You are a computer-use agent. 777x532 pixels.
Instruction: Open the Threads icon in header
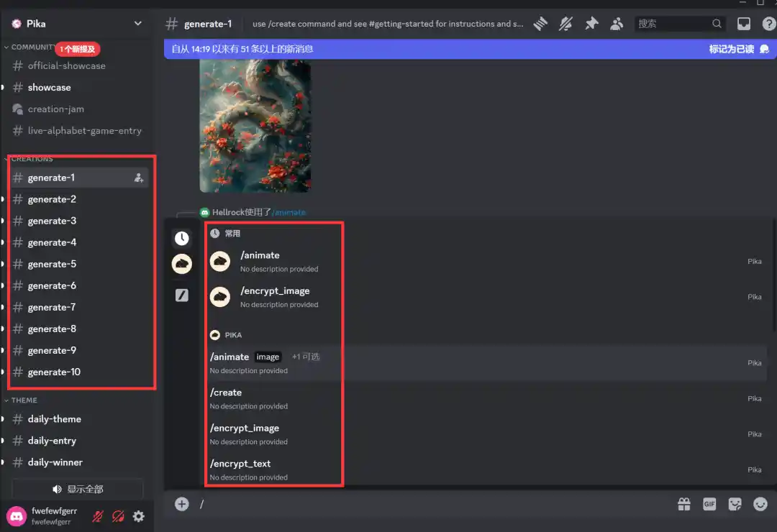point(540,24)
